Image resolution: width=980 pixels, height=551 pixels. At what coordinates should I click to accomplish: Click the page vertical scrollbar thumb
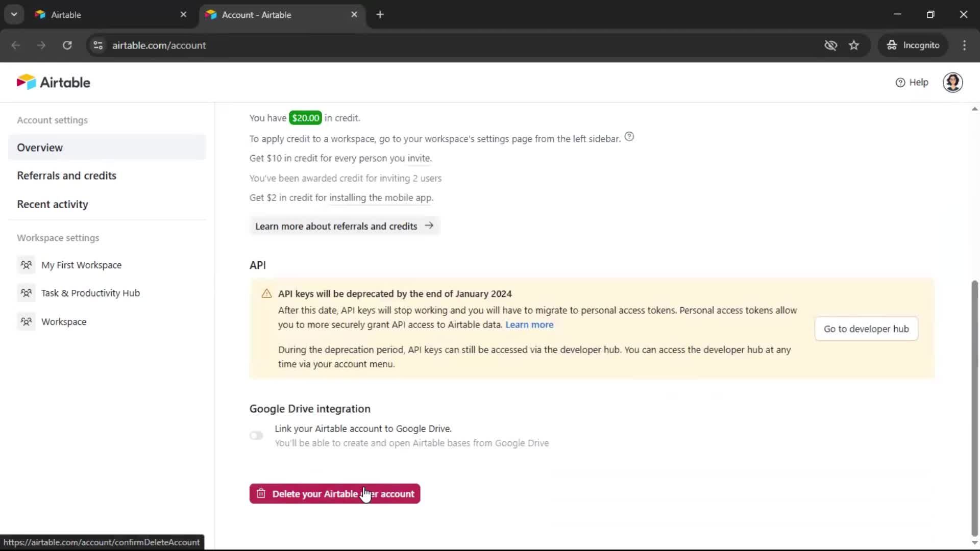pyautogui.click(x=974, y=408)
